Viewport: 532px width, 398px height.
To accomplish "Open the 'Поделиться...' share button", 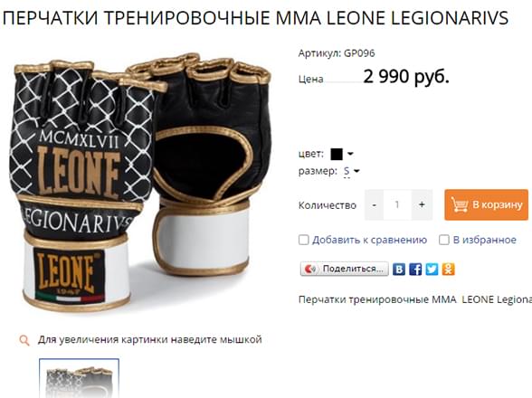I will (x=345, y=269).
